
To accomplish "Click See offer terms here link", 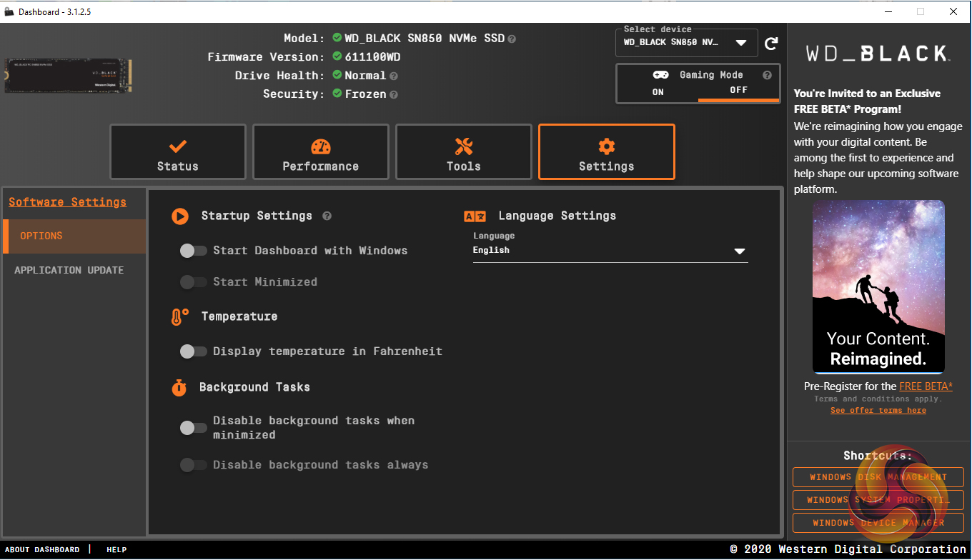I will pyautogui.click(x=878, y=411).
